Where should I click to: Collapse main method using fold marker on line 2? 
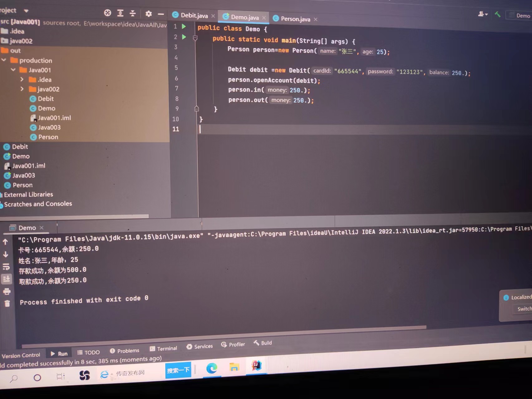click(195, 38)
